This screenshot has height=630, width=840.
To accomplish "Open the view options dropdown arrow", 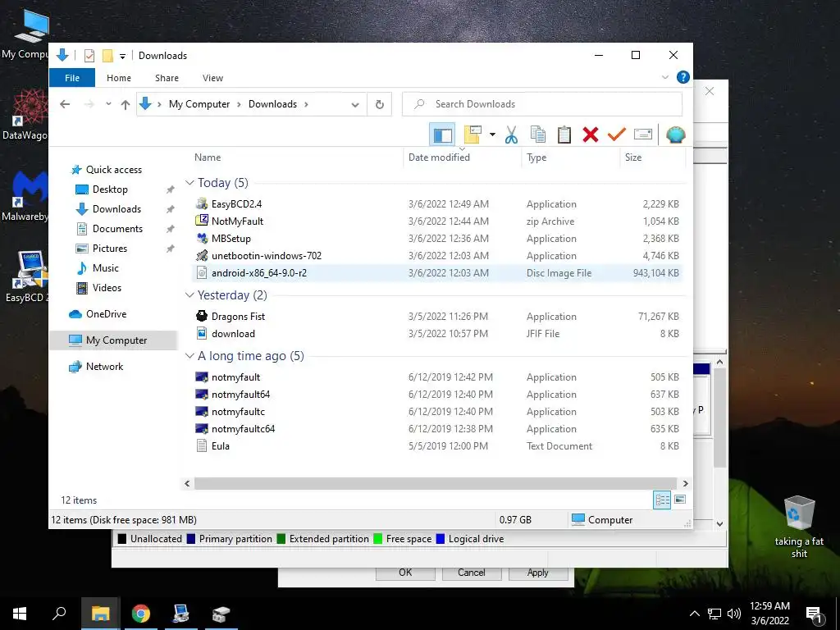I will coord(492,135).
